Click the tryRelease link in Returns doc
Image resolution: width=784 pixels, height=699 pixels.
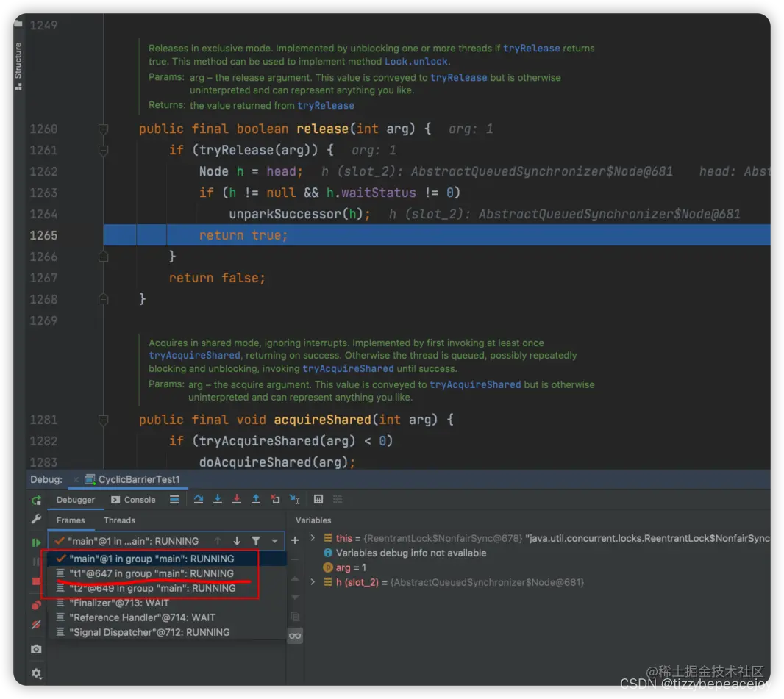[x=326, y=105]
